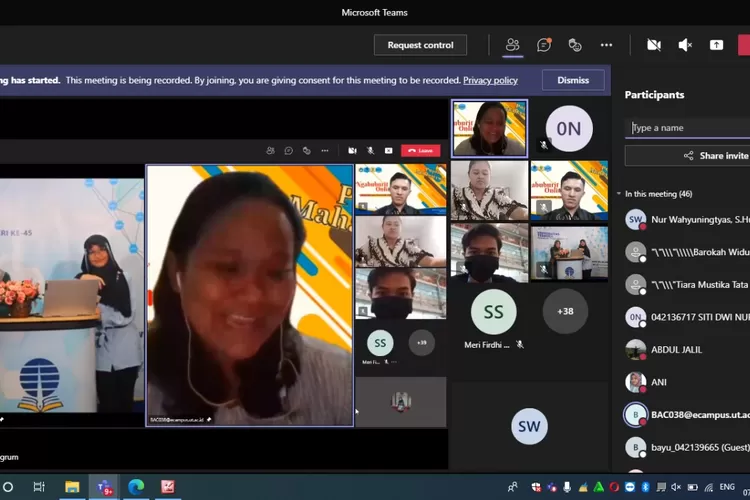This screenshot has width=750, height=500.
Task: Open the meeting chat icon
Action: tap(544, 45)
